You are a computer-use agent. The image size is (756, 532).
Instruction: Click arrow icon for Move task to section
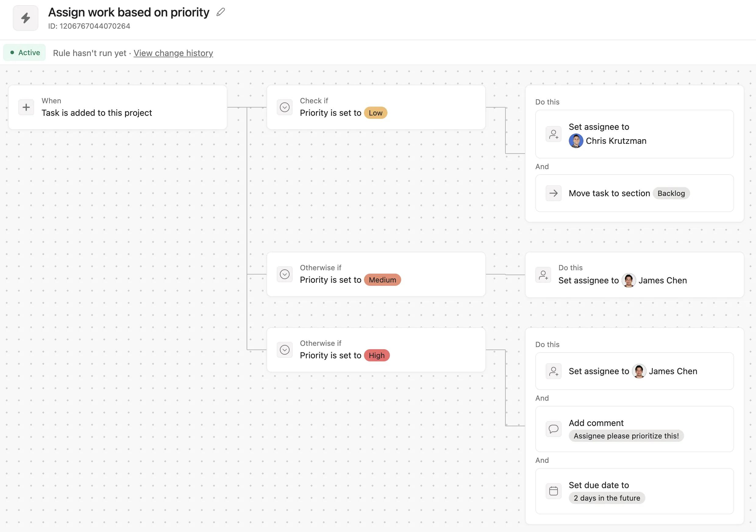click(554, 193)
